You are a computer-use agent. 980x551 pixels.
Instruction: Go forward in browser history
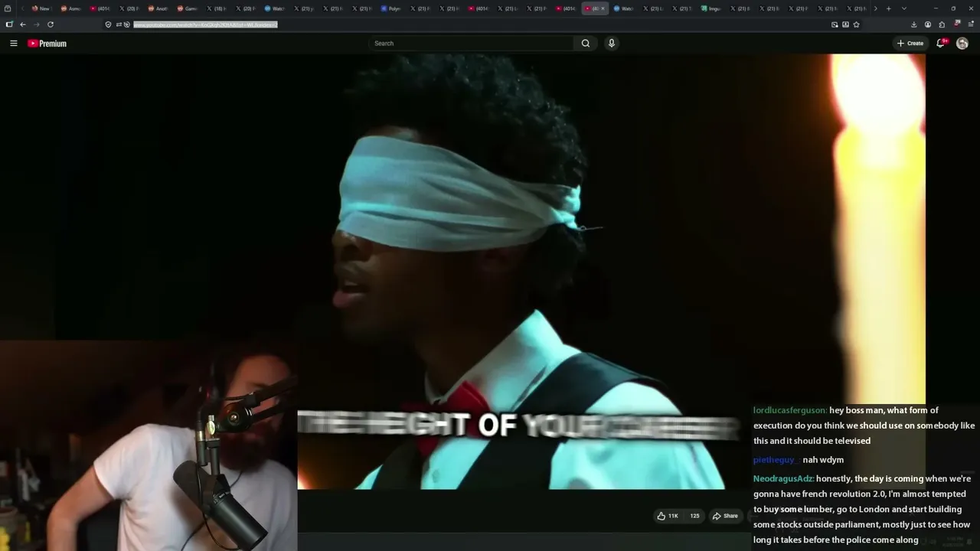tap(36, 24)
